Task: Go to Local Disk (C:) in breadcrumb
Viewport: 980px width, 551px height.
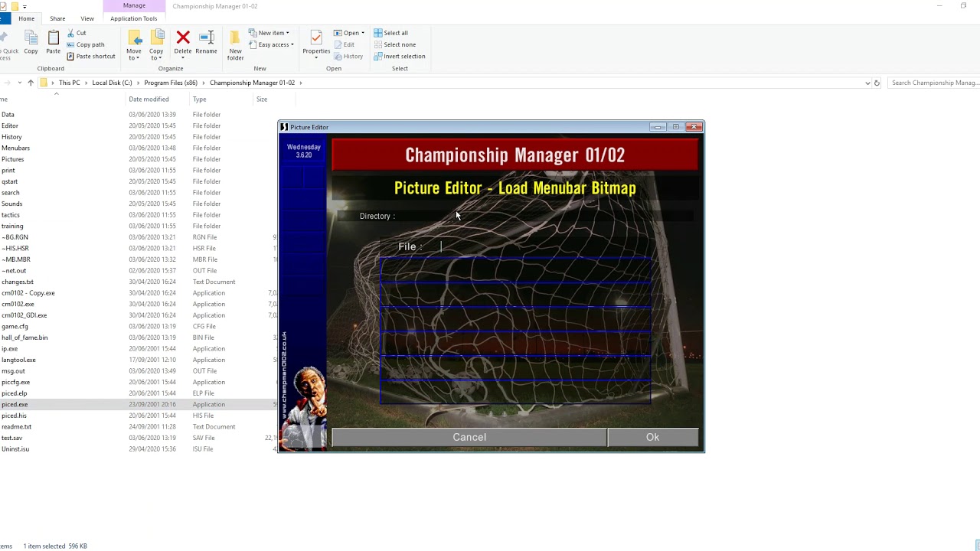Action: coord(112,83)
